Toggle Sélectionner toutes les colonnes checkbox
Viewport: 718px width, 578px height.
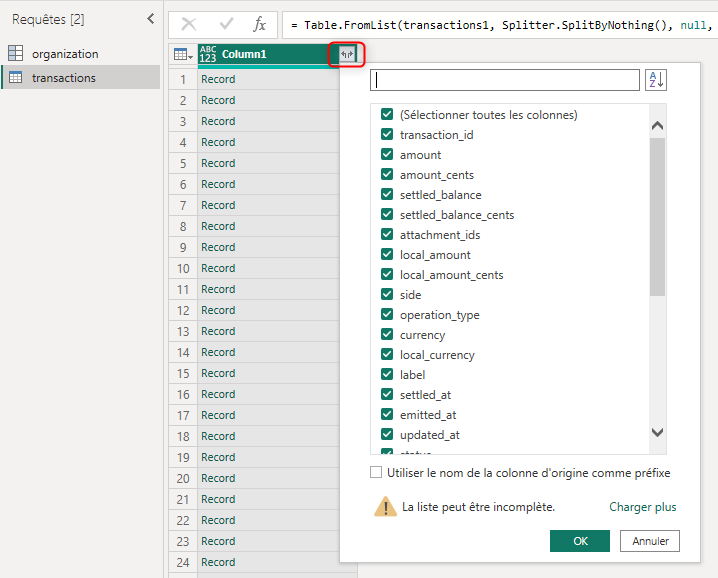coord(387,114)
